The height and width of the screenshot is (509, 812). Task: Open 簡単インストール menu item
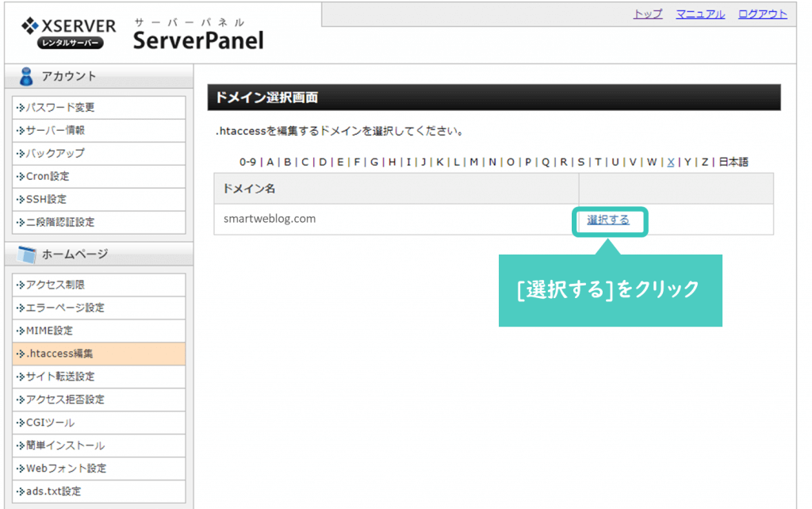tap(99, 446)
